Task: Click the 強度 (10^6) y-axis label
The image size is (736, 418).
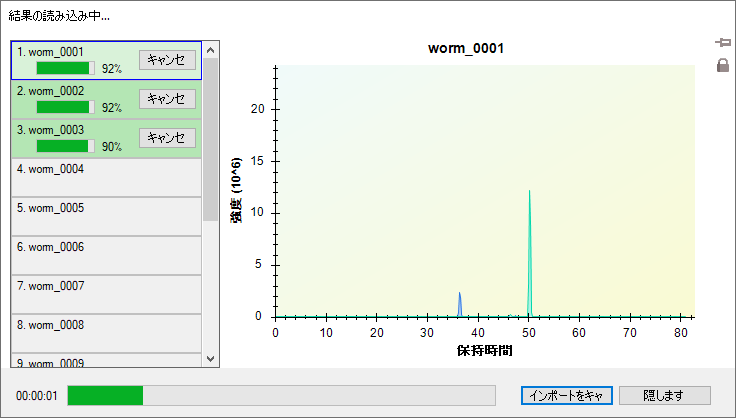Action: 236,190
